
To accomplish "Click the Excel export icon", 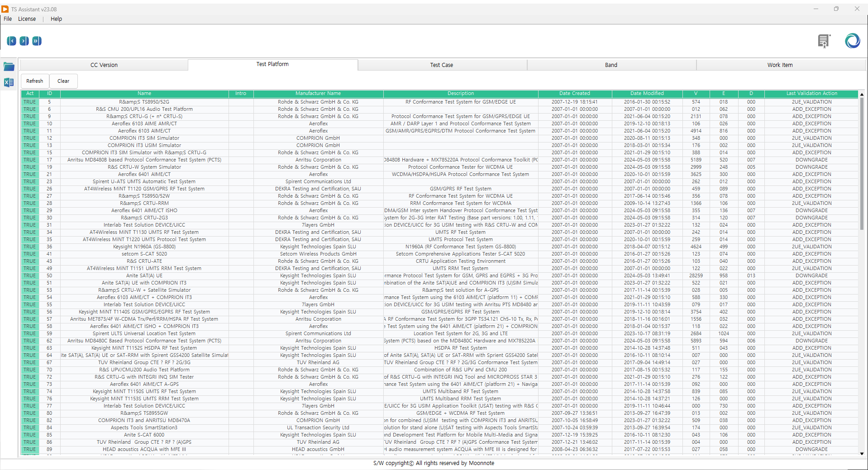I will click(9, 82).
